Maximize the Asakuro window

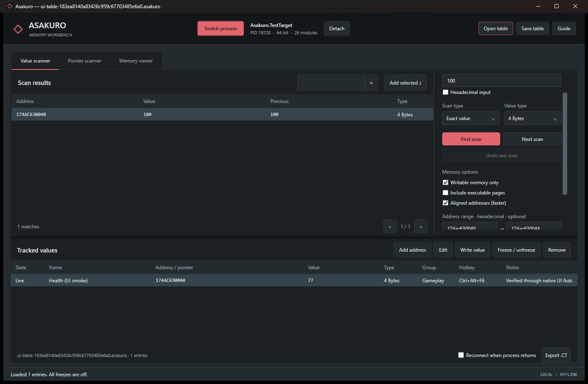click(x=557, y=6)
